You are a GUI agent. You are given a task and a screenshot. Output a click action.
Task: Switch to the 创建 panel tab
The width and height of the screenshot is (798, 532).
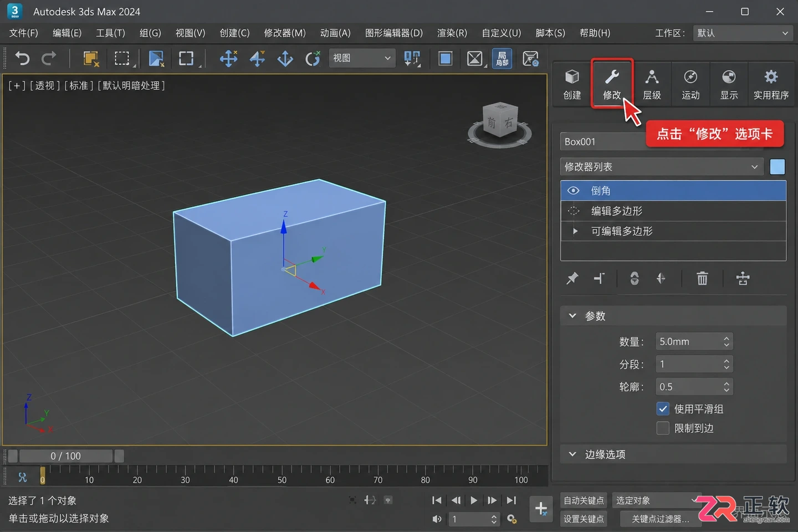coord(572,84)
